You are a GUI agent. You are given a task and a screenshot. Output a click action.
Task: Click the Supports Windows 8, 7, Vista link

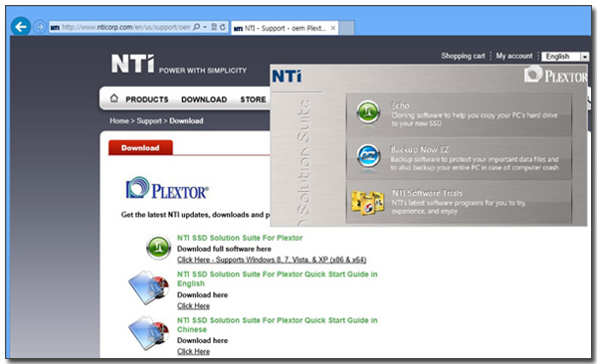point(272,260)
